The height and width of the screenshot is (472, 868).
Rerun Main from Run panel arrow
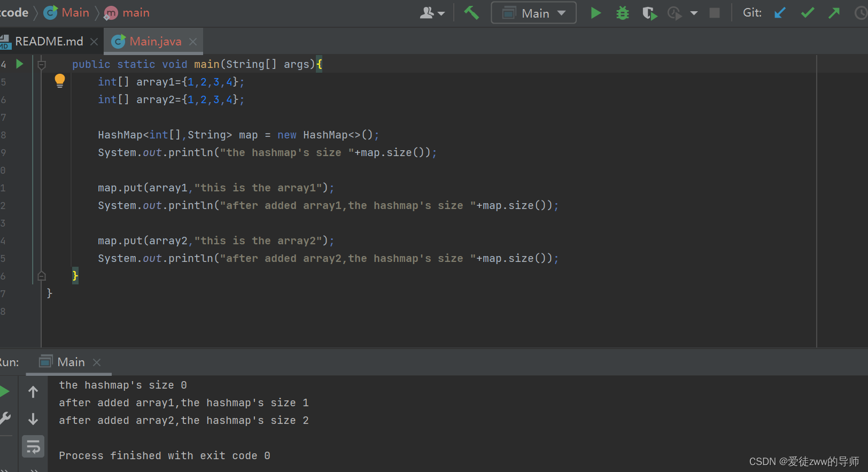coord(4,392)
